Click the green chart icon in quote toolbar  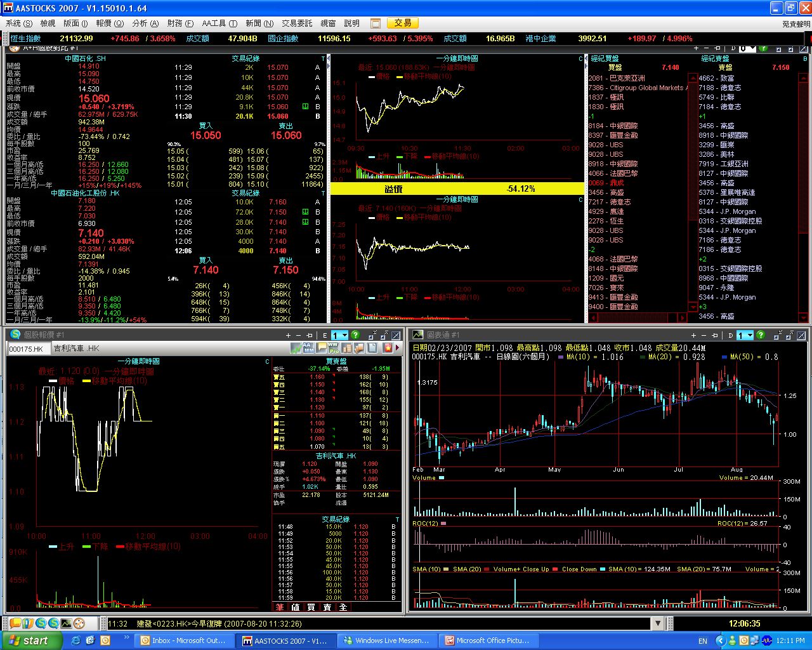(296, 348)
